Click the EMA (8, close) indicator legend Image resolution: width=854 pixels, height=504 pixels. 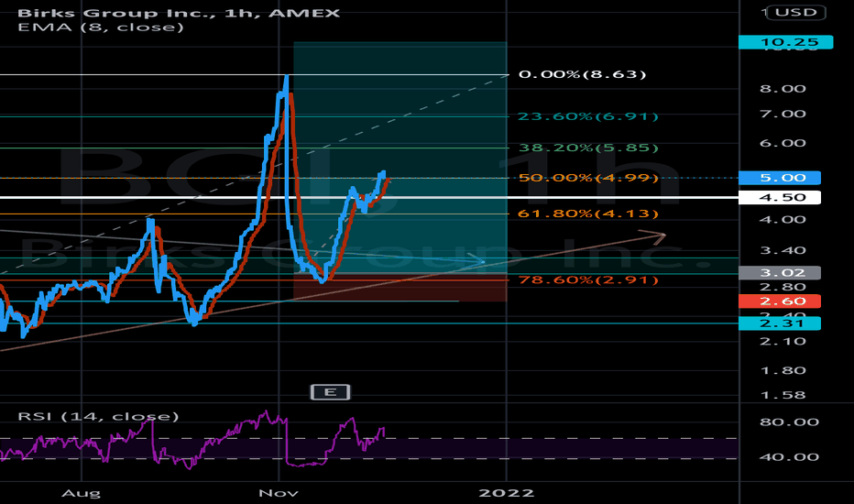[100, 27]
